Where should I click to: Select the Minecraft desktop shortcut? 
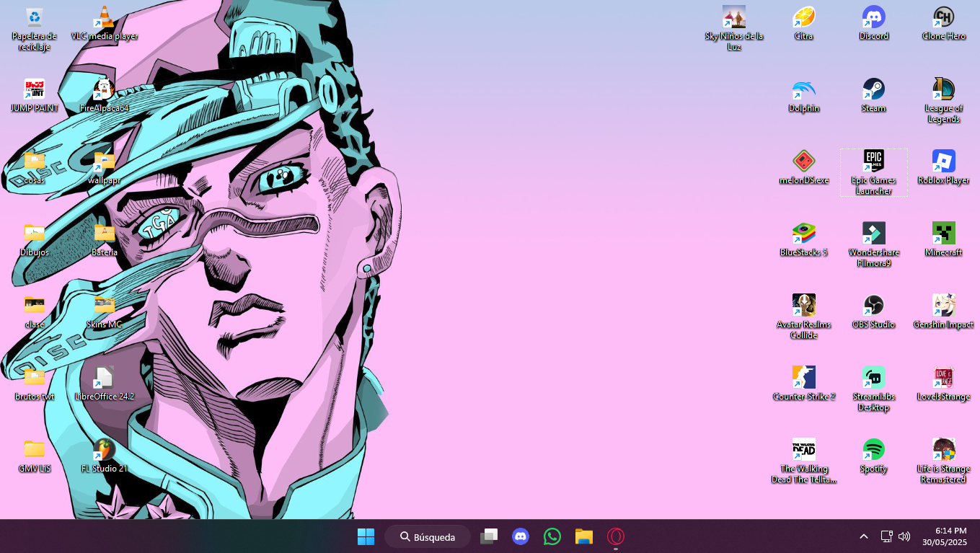[x=943, y=240]
